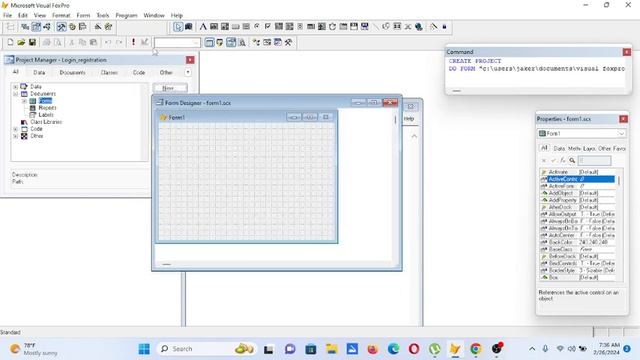This screenshot has height=360, width=640.
Task: Show hidden system tray icons chevron
Action: (x=532, y=349)
